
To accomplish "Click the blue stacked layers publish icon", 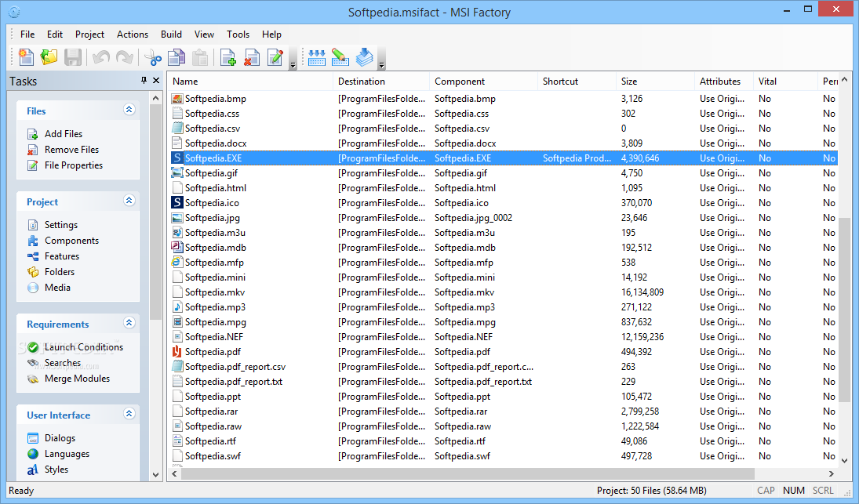I will coord(364,57).
